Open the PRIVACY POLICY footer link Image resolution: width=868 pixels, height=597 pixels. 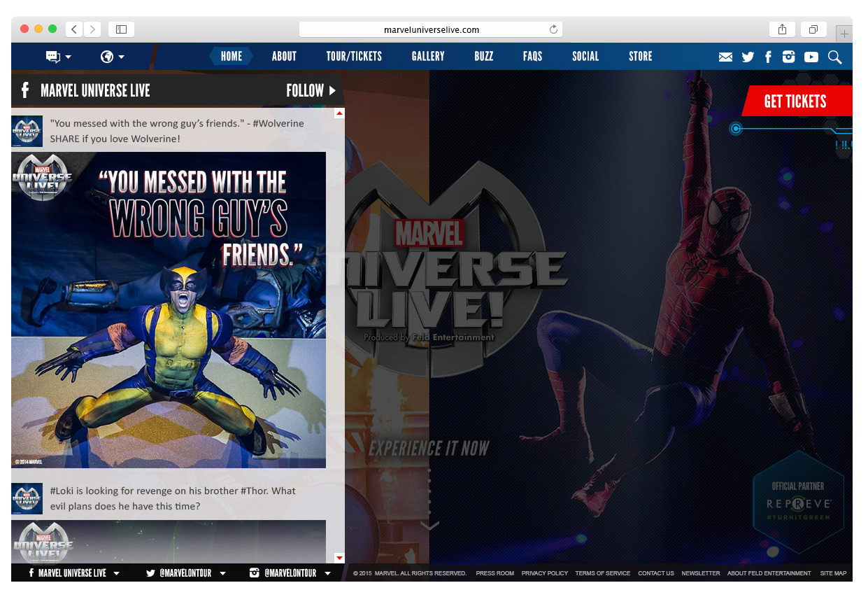coord(544,573)
